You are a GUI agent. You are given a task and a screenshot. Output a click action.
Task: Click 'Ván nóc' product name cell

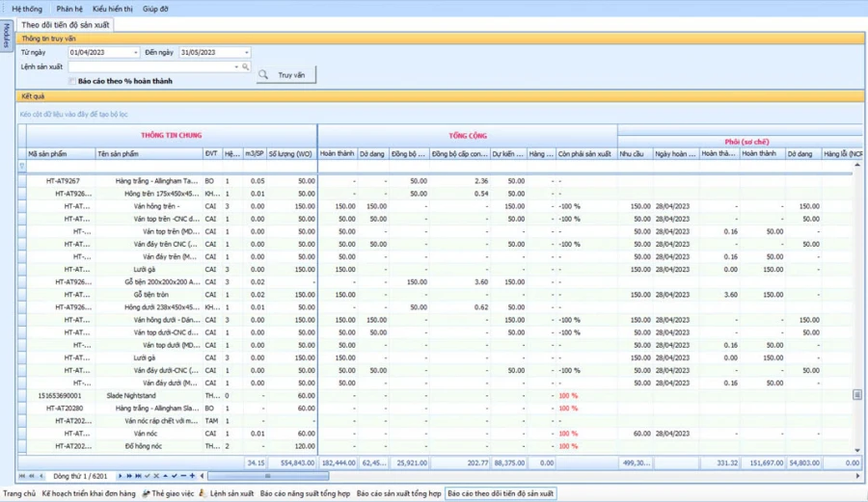[x=149, y=434]
